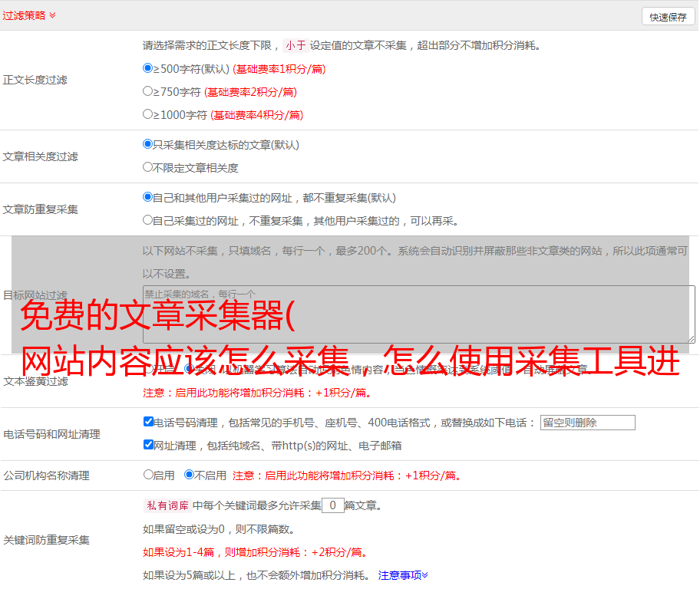Click the 文章相关度过滤 label
The image size is (700, 589).
40,156
